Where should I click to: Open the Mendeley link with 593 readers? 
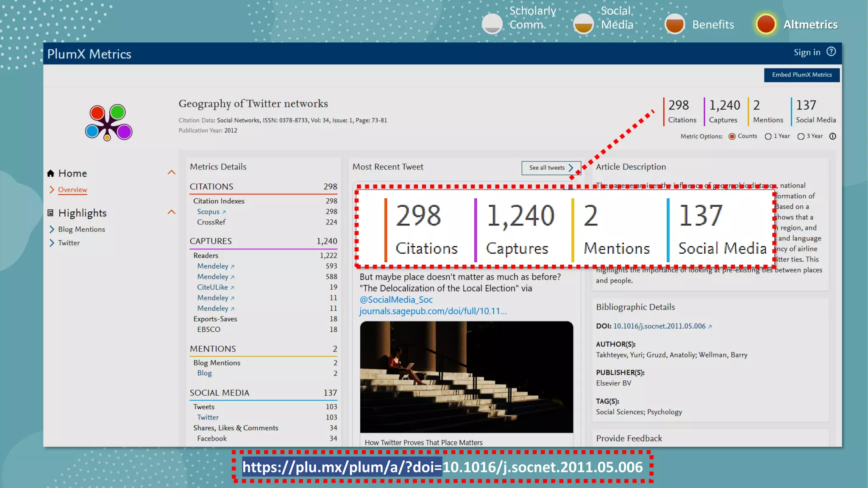click(x=212, y=266)
